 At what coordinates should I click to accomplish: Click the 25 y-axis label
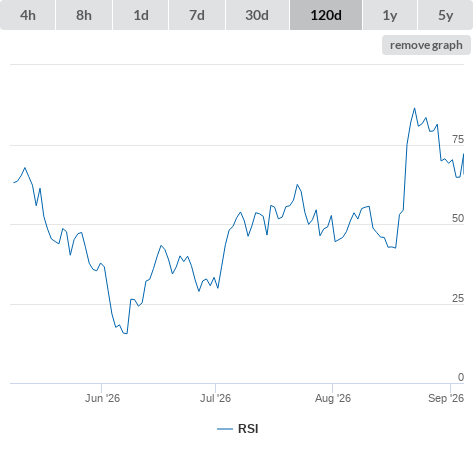tap(458, 298)
